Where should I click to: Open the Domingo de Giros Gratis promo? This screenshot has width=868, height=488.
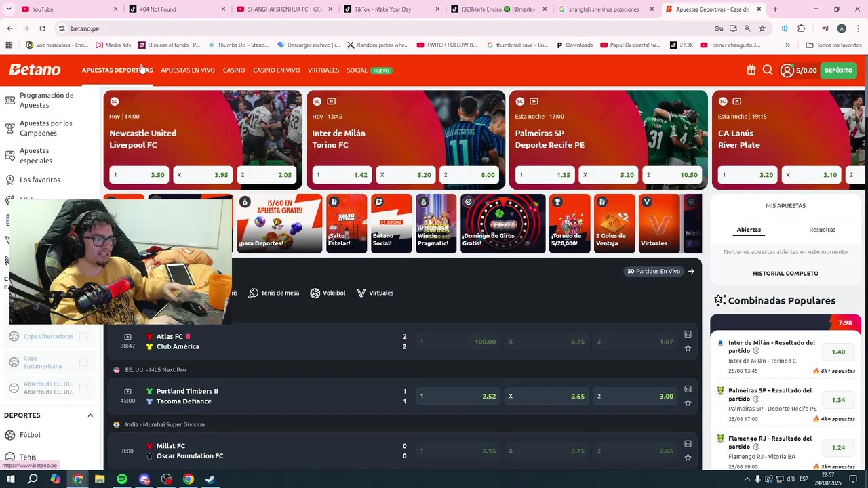coord(502,224)
